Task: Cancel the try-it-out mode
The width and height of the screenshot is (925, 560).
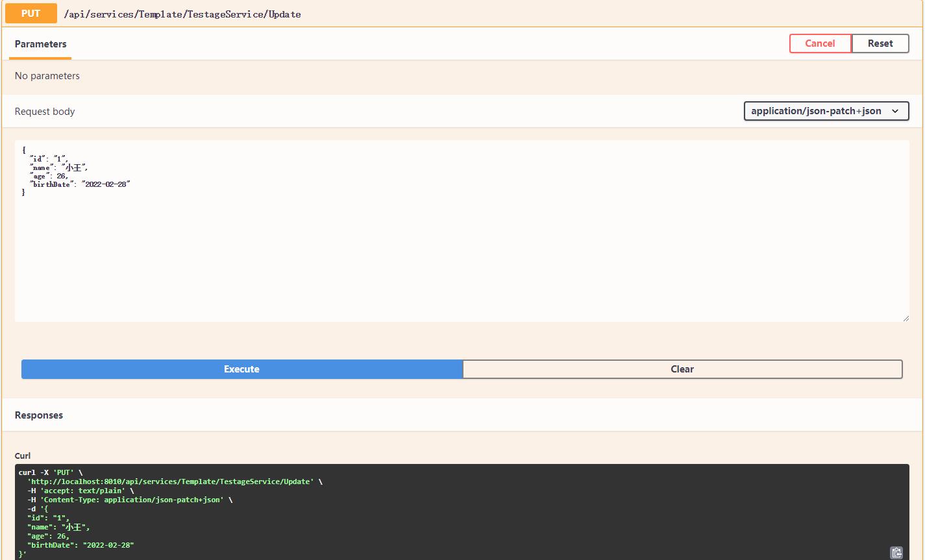Action: 820,43
